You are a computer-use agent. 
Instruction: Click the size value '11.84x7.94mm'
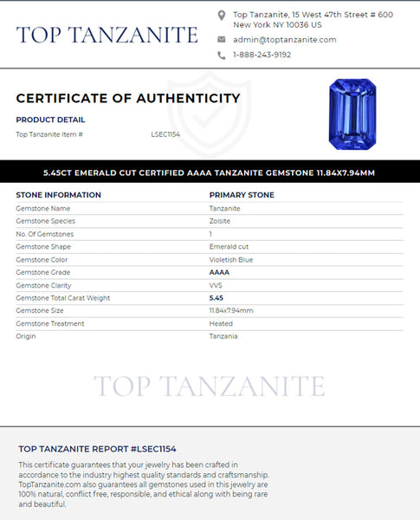click(231, 311)
